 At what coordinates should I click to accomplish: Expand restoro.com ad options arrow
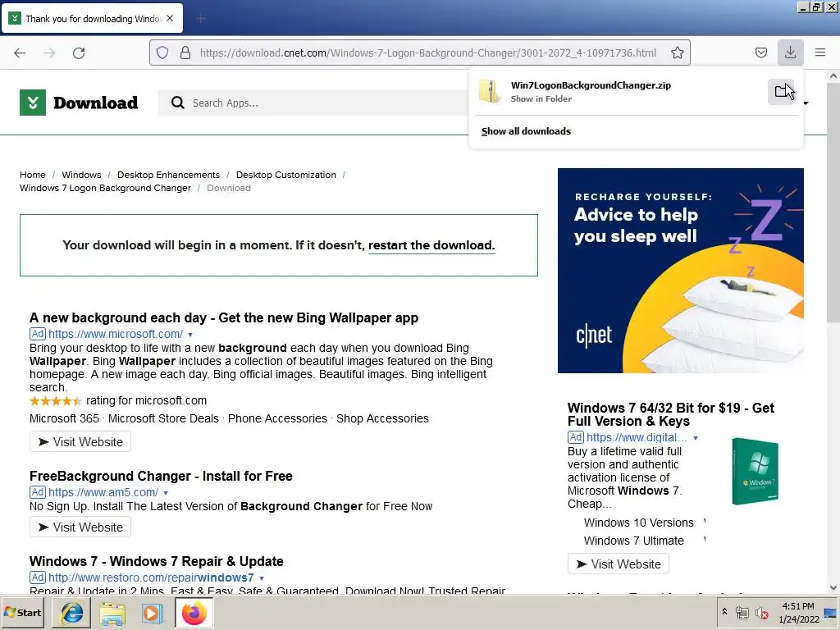(x=262, y=578)
